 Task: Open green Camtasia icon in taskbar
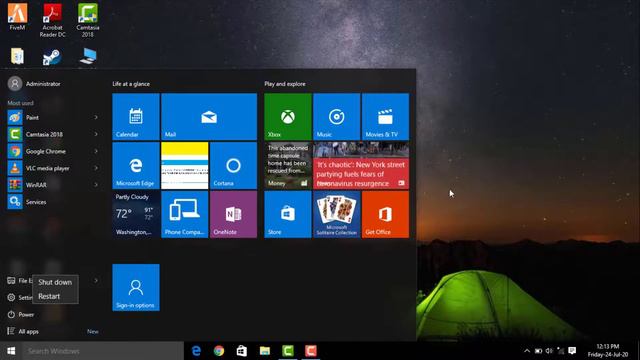click(288, 351)
